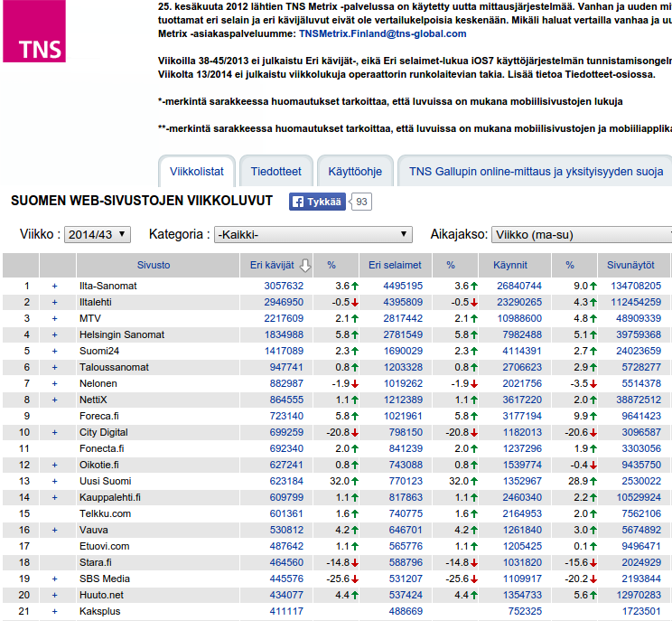
Task: Click Fonecta.fi site name
Action: (x=101, y=449)
